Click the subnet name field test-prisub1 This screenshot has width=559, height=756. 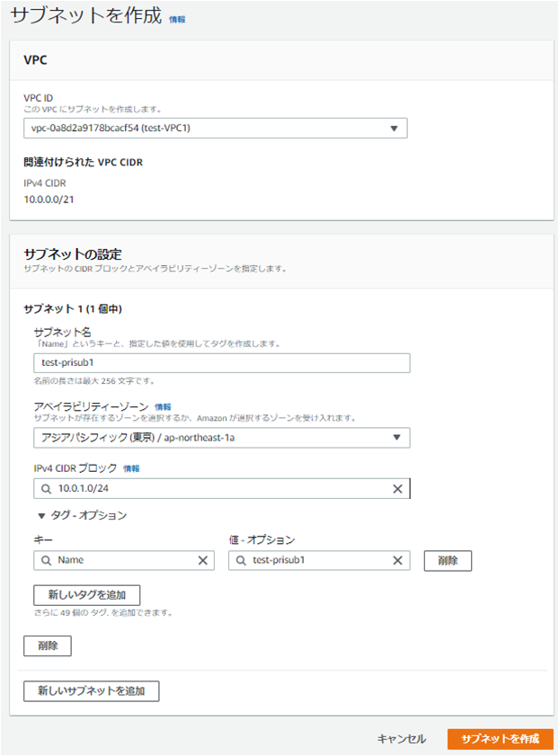[x=222, y=363]
